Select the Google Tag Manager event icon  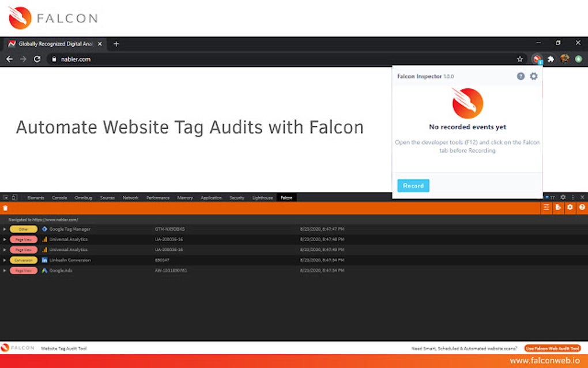tap(44, 229)
